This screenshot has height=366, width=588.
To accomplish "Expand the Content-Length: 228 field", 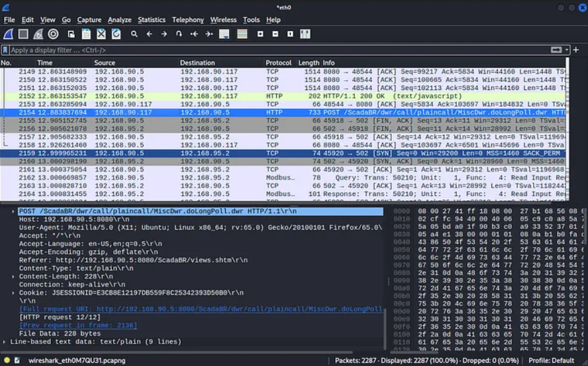I will [14, 277].
